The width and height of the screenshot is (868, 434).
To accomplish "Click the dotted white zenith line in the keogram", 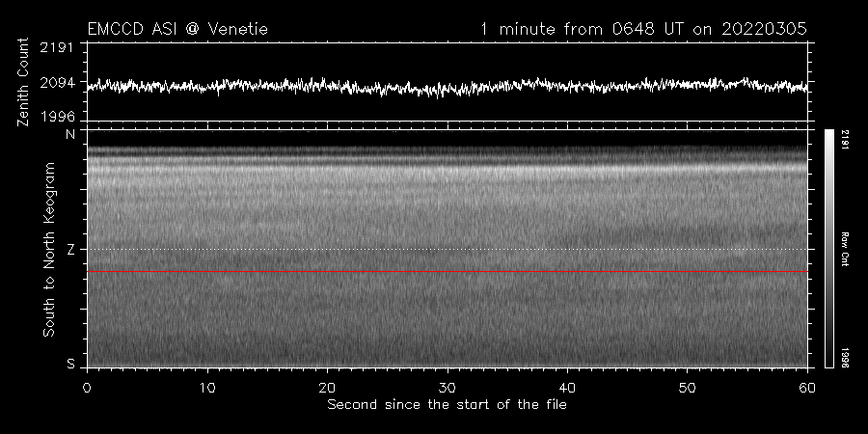I will 448,249.
